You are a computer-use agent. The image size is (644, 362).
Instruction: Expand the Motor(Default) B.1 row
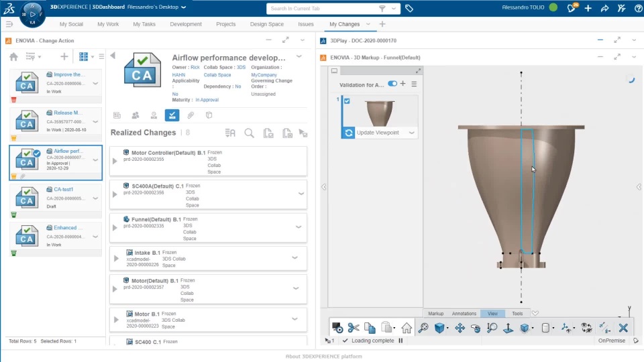115,289
